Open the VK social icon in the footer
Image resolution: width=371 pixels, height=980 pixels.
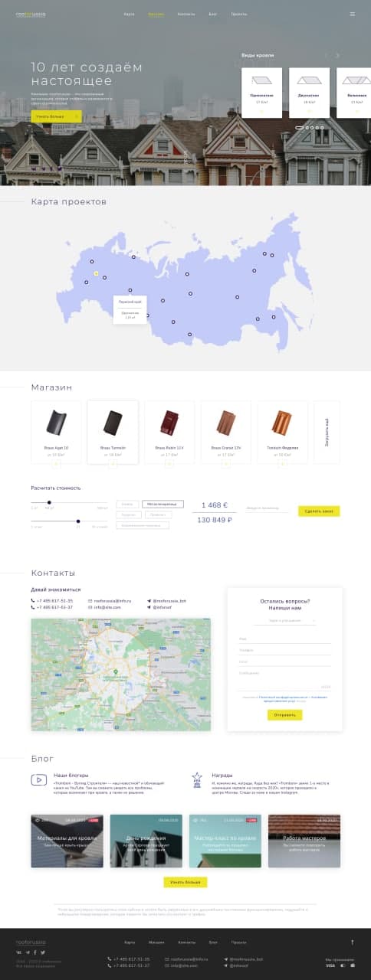pyautogui.click(x=18, y=952)
